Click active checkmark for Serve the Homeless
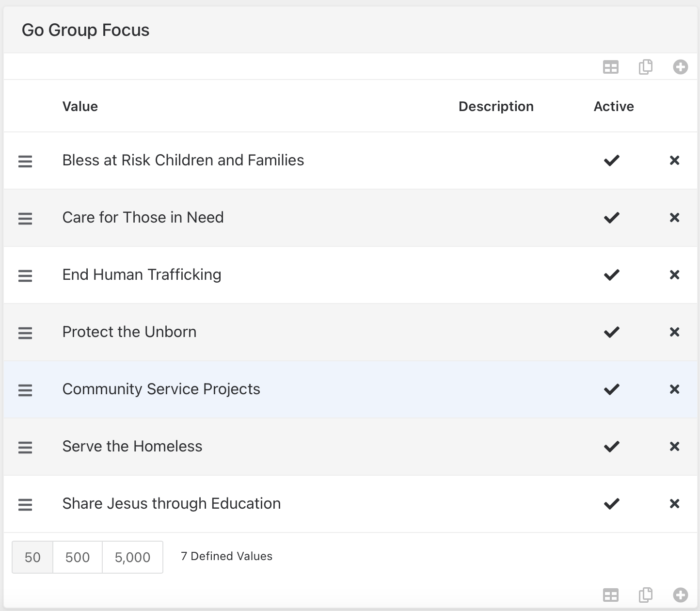Viewport: 700px width, 611px height. coord(612,447)
